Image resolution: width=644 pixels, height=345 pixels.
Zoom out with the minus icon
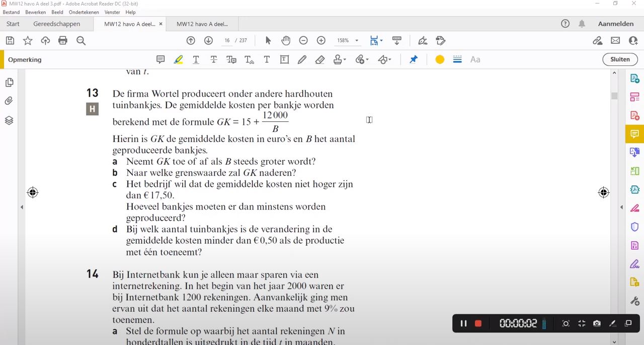pos(303,40)
